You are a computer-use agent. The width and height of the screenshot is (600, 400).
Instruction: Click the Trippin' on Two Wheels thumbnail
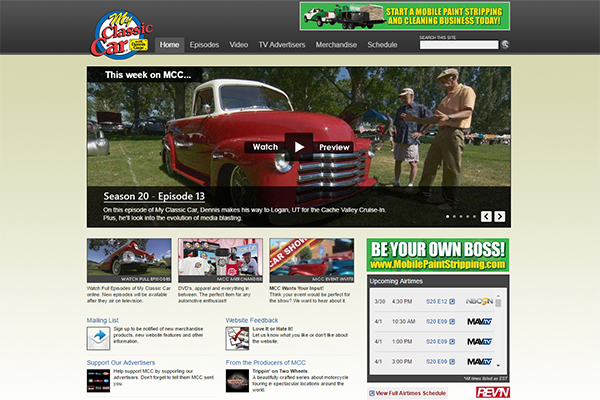(x=237, y=380)
